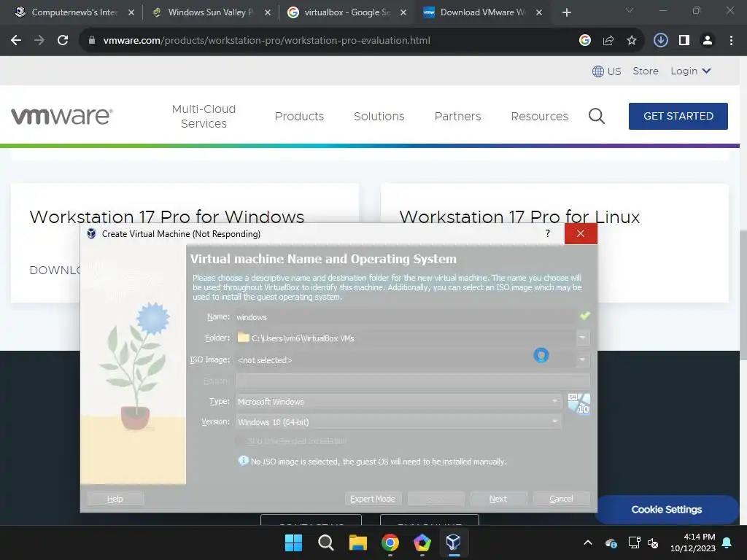Open the Type dropdown
747x560 pixels.
[554, 401]
